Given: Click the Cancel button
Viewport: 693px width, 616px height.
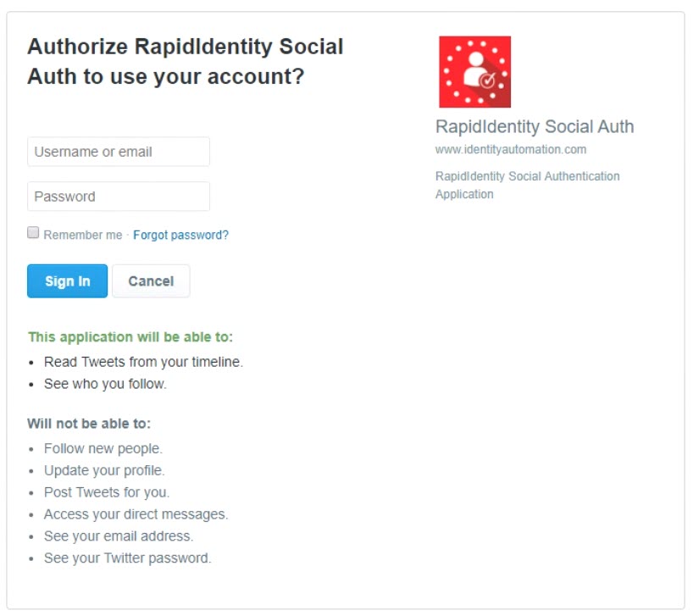Looking at the screenshot, I should [151, 281].
